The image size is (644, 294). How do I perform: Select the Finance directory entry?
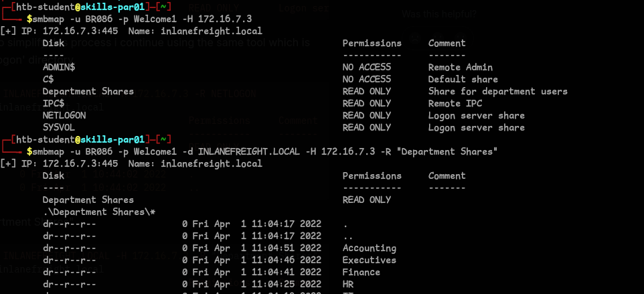361,272
